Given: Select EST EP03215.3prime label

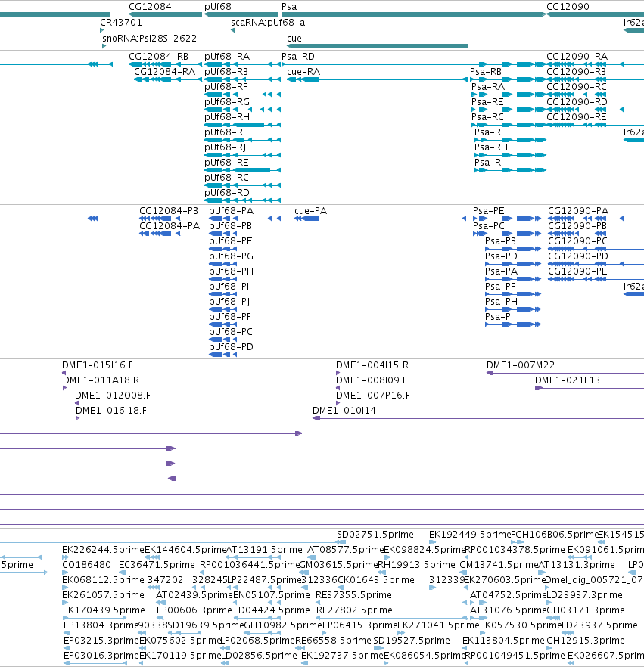Looking at the screenshot, I should pos(101,641).
